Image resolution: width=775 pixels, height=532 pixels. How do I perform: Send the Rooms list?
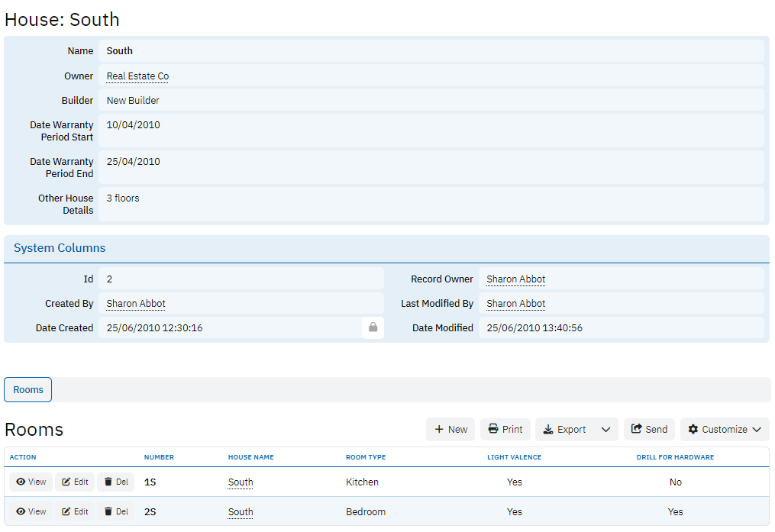(649, 429)
